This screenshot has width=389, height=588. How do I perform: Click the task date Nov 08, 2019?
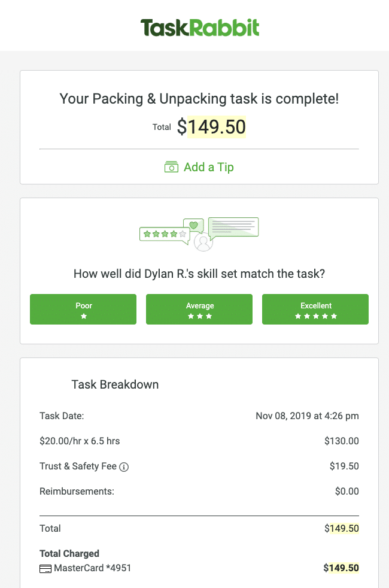pyautogui.click(x=307, y=416)
